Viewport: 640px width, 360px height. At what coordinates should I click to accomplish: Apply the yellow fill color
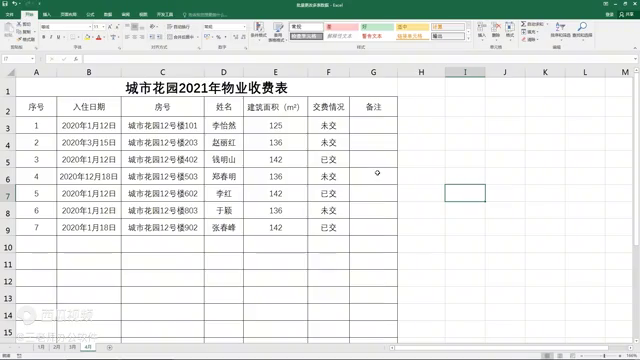[x=87, y=37]
